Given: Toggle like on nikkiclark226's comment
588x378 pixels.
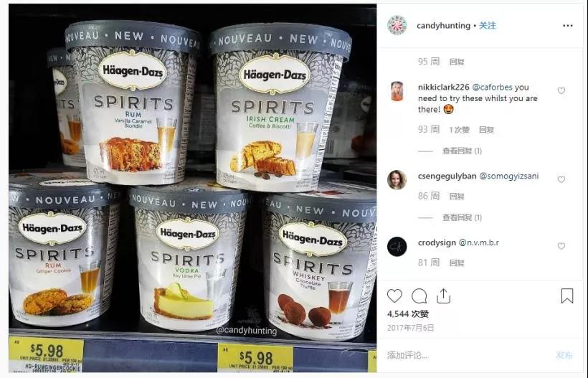Looking at the screenshot, I should 561,91.
